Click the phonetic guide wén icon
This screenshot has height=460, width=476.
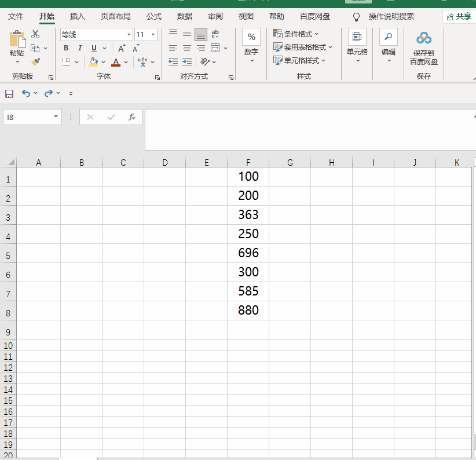142,61
